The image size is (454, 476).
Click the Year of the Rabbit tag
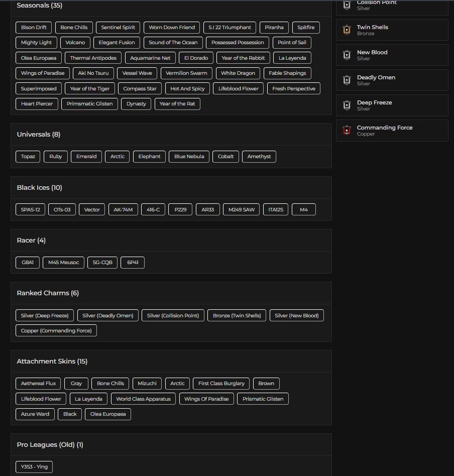243,58
